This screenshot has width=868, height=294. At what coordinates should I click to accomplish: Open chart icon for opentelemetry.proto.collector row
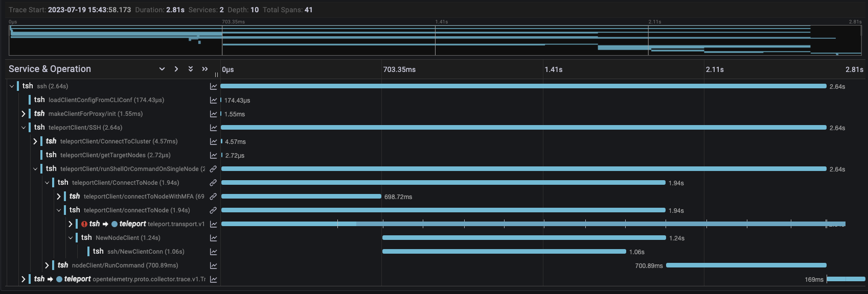tap(214, 279)
